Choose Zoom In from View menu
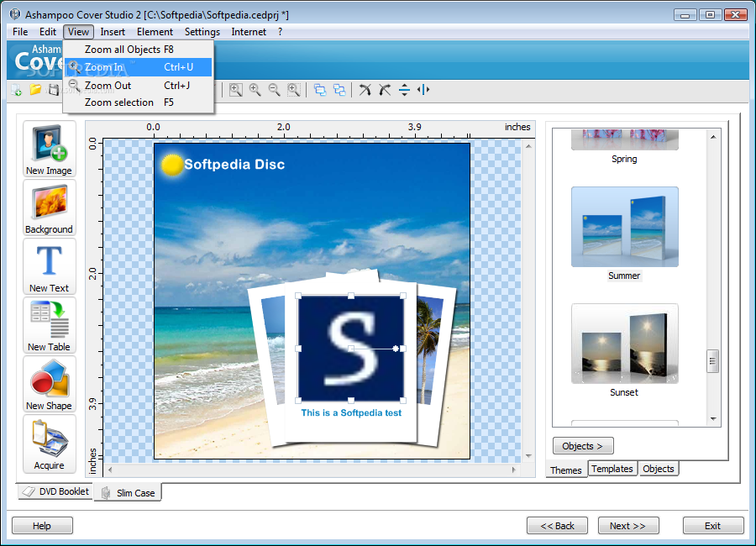The image size is (756, 546). coord(138,67)
